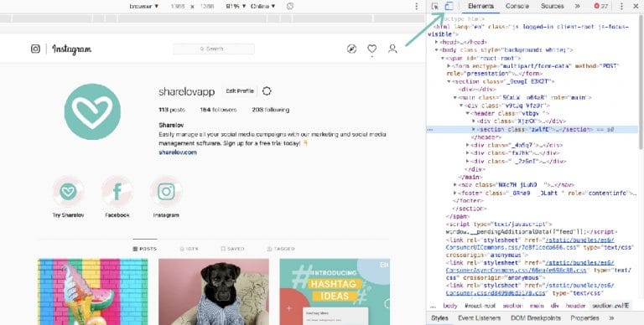Click the inspect element picker icon
This screenshot has height=325, width=644.
(x=435, y=7)
